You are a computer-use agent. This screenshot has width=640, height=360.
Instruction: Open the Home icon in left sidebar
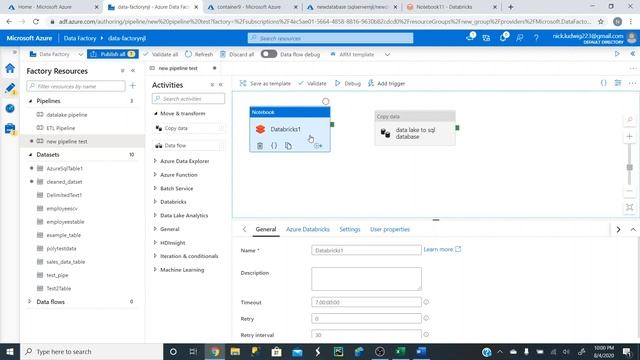click(x=10, y=68)
